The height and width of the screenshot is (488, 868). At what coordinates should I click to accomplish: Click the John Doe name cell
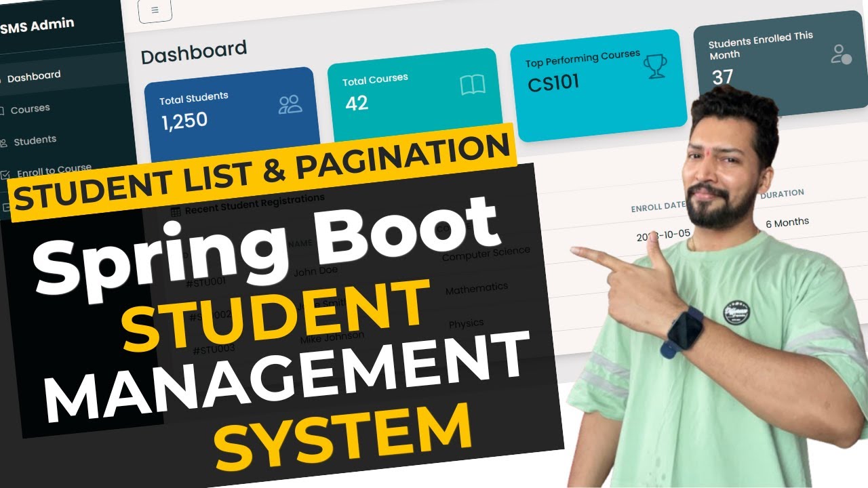[x=315, y=272]
